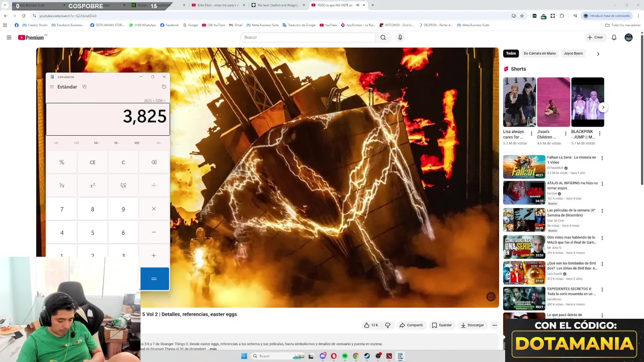Open options for Lisa always cares short
Image resolution: width=644 pixels, height=362 pixels.
click(x=531, y=134)
